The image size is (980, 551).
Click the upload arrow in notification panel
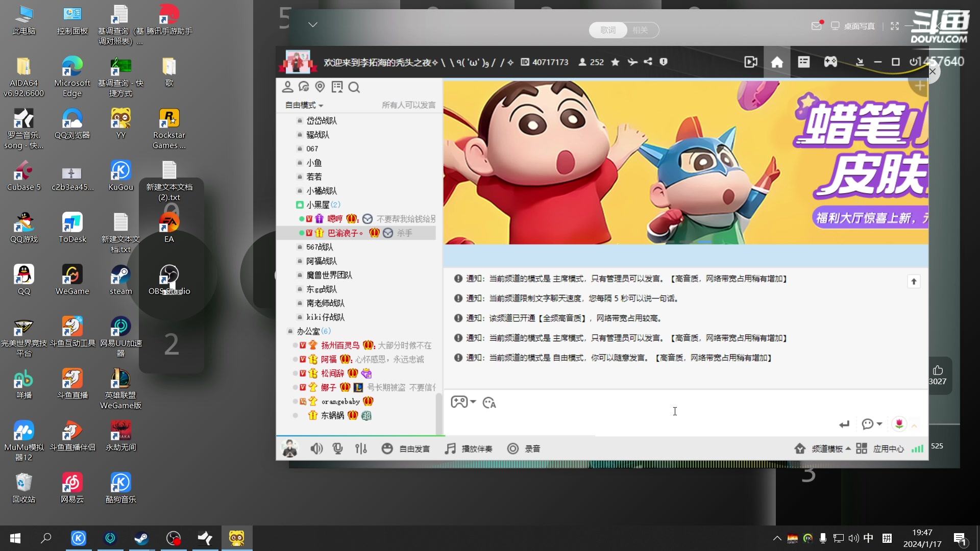913,281
